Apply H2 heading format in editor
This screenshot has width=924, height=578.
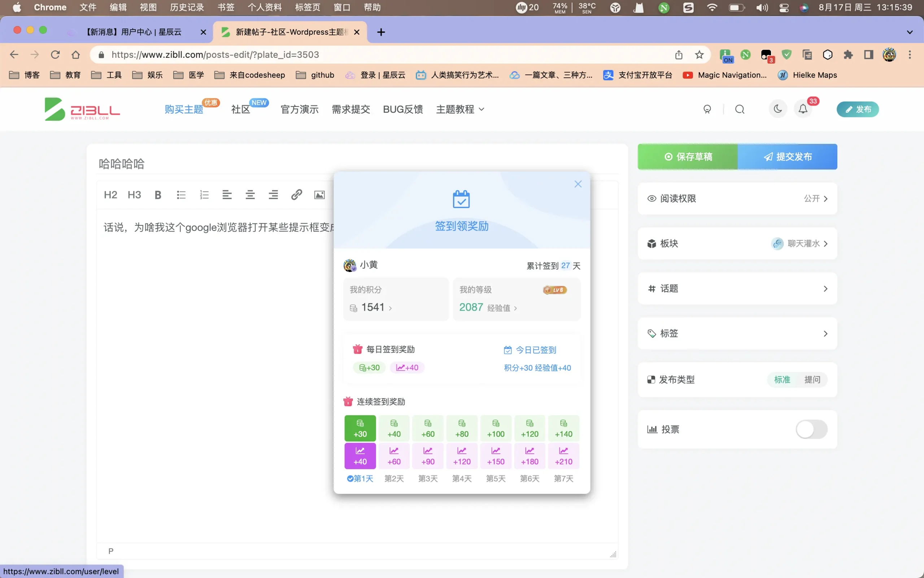tap(110, 195)
